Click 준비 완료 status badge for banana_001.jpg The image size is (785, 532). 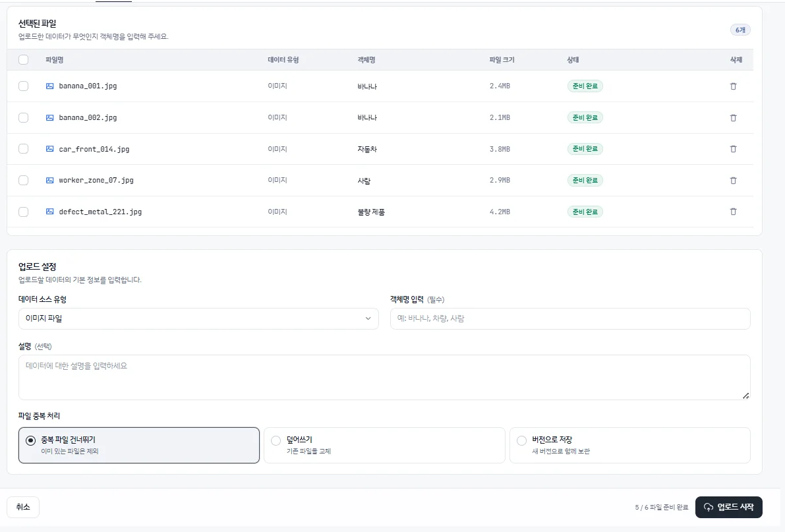pyautogui.click(x=585, y=86)
